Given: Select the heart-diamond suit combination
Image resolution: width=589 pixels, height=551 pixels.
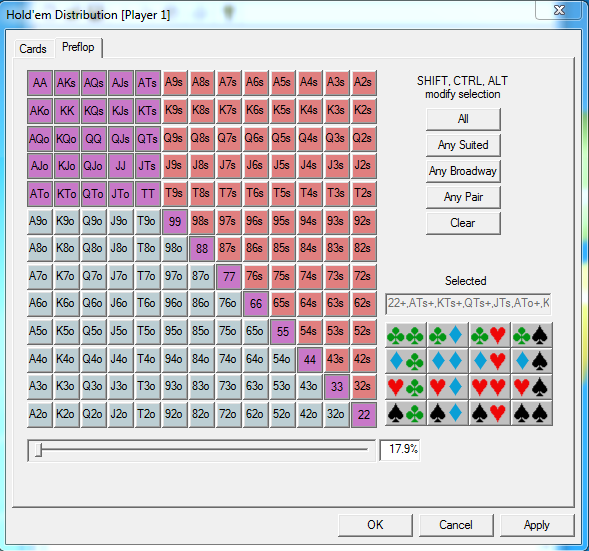Looking at the screenshot, I should (x=448, y=387).
